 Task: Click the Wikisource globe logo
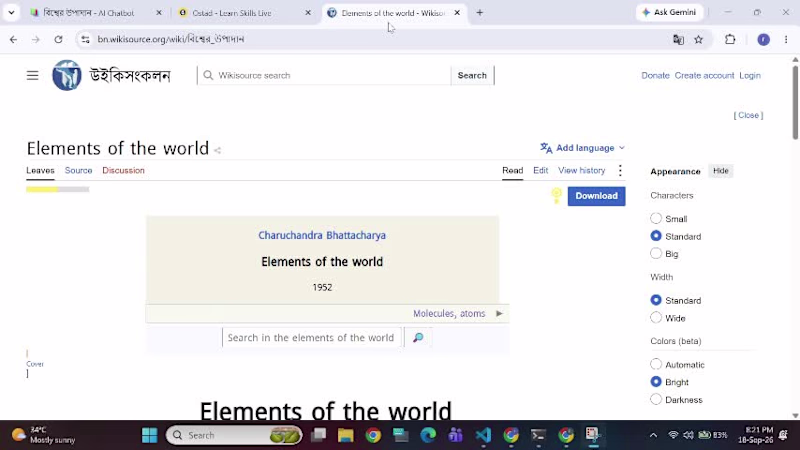click(67, 76)
